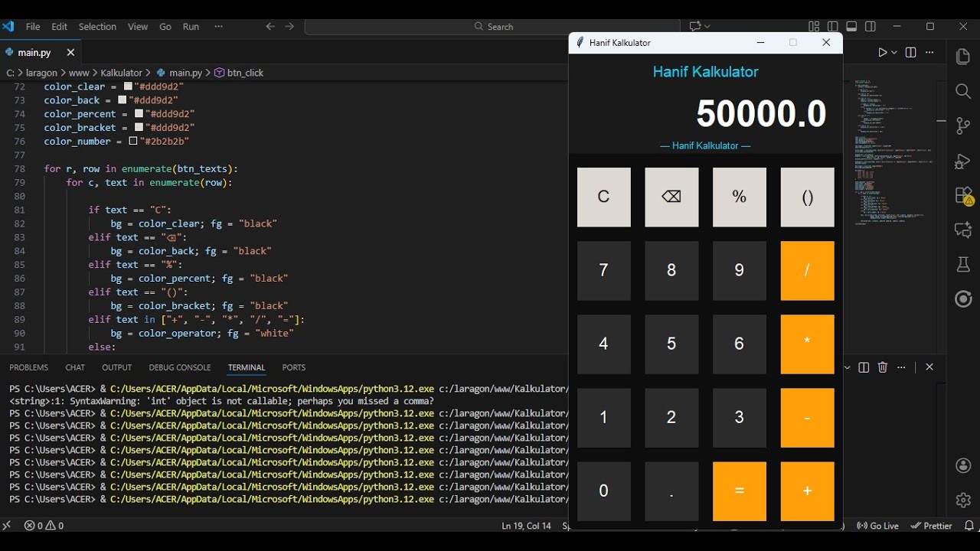Run the Python file with play icon

(x=883, y=53)
